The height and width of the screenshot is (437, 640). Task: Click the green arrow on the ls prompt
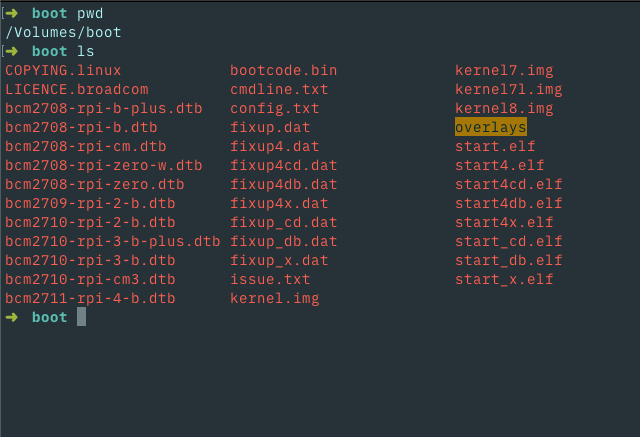[12, 51]
